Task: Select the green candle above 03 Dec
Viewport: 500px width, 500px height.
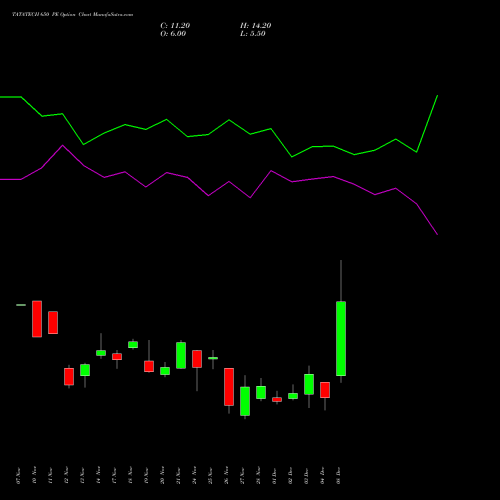Action: (309, 384)
